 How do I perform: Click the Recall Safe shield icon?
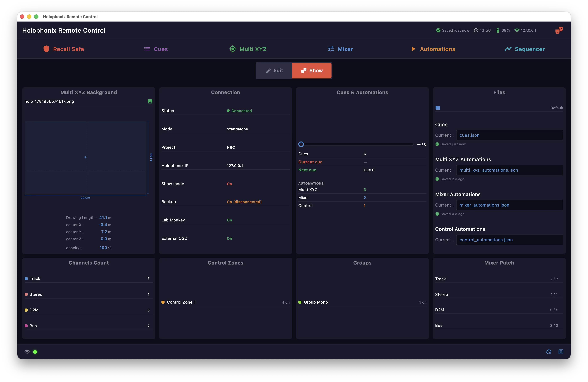coord(46,49)
